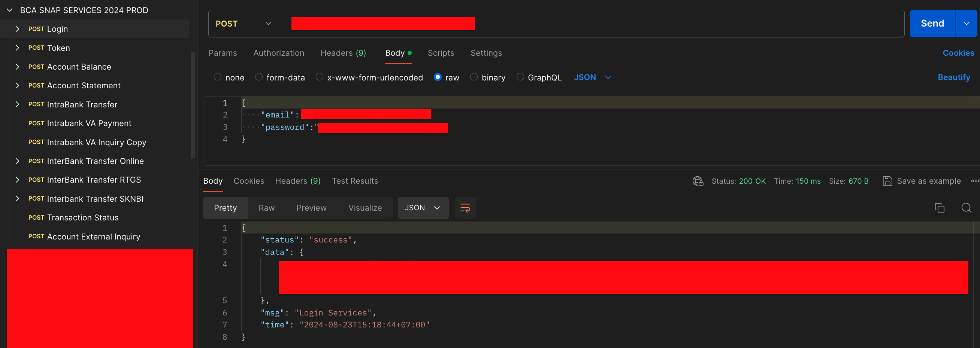Switch to the response Body tab
Viewport: 980px width, 348px height.
(213, 181)
